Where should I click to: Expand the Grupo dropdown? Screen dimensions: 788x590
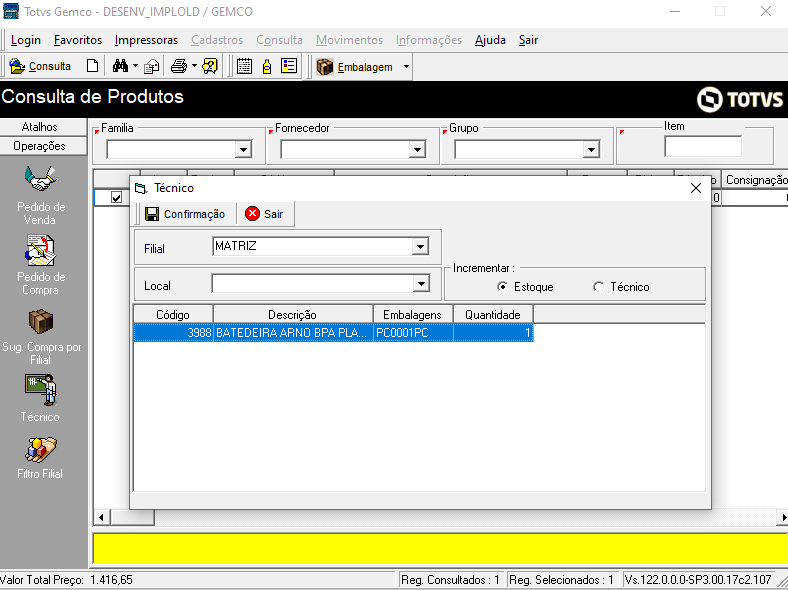coord(591,149)
